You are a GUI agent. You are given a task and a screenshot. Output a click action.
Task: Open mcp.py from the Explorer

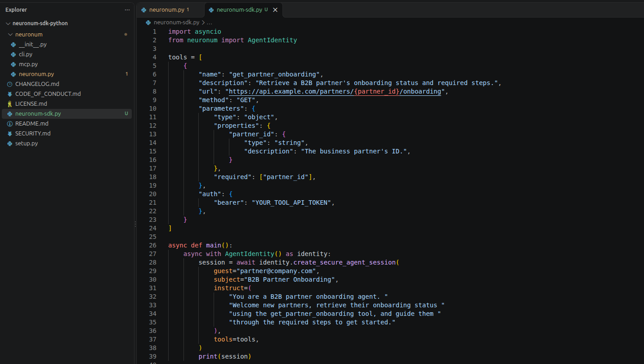[x=28, y=64]
